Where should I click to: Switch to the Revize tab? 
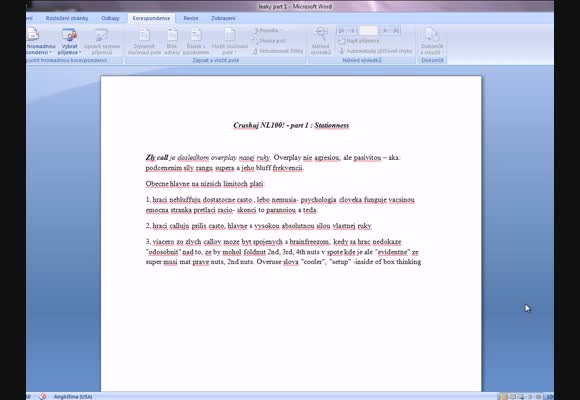(191, 18)
